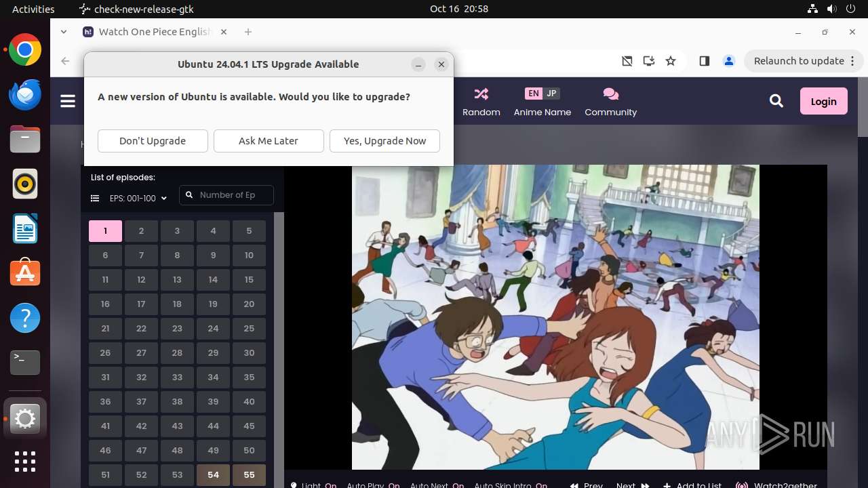
Task: Open the site hamburger menu
Action: (68, 101)
